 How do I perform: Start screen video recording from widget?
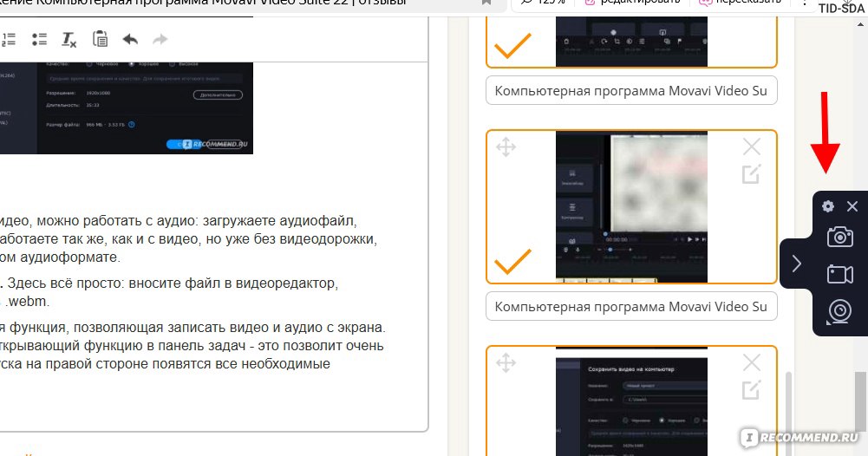[x=839, y=274]
